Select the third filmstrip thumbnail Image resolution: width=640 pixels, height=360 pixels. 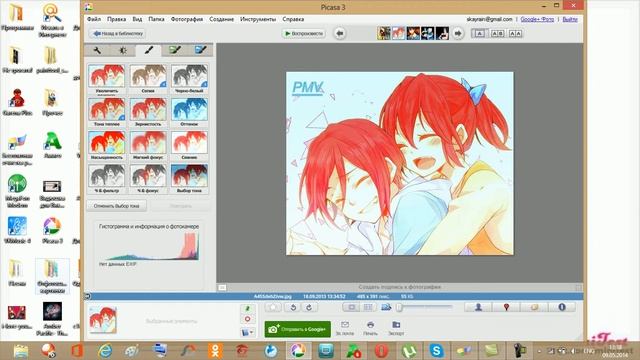pos(413,33)
